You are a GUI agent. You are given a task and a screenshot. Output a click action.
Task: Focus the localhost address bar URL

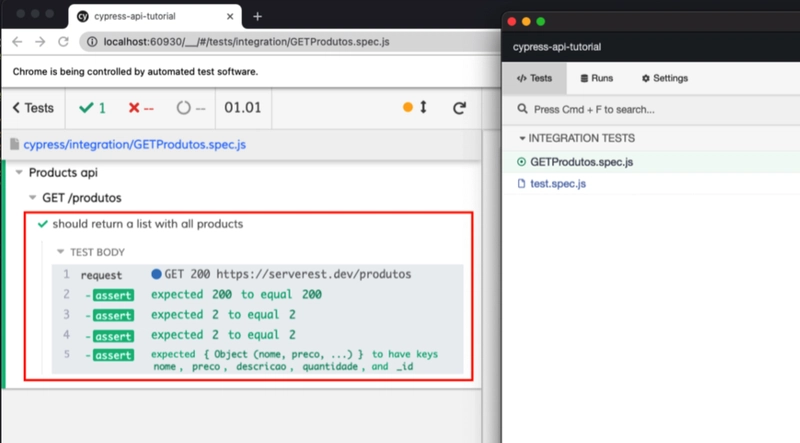click(246, 42)
